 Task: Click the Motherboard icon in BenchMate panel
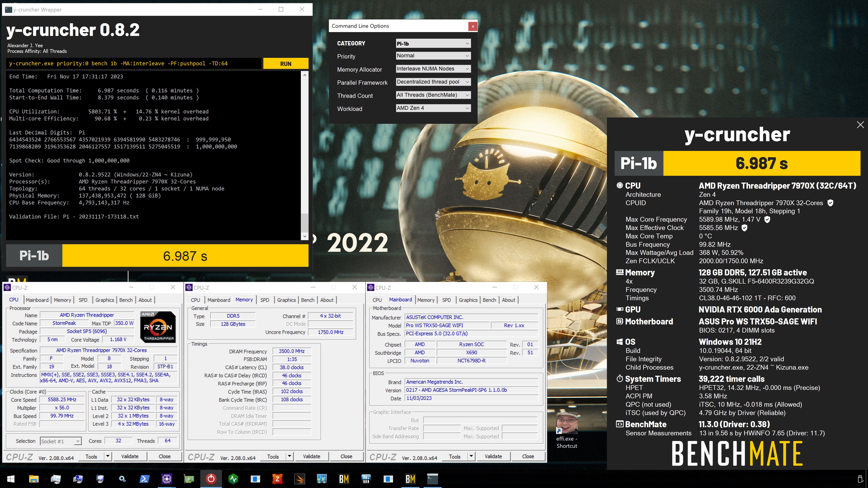tap(619, 321)
